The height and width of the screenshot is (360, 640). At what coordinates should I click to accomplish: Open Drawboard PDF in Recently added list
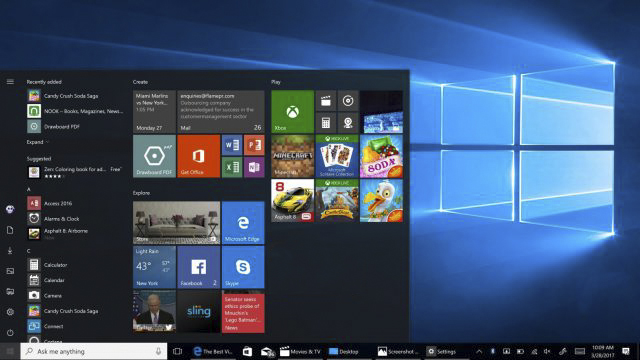click(x=76, y=127)
